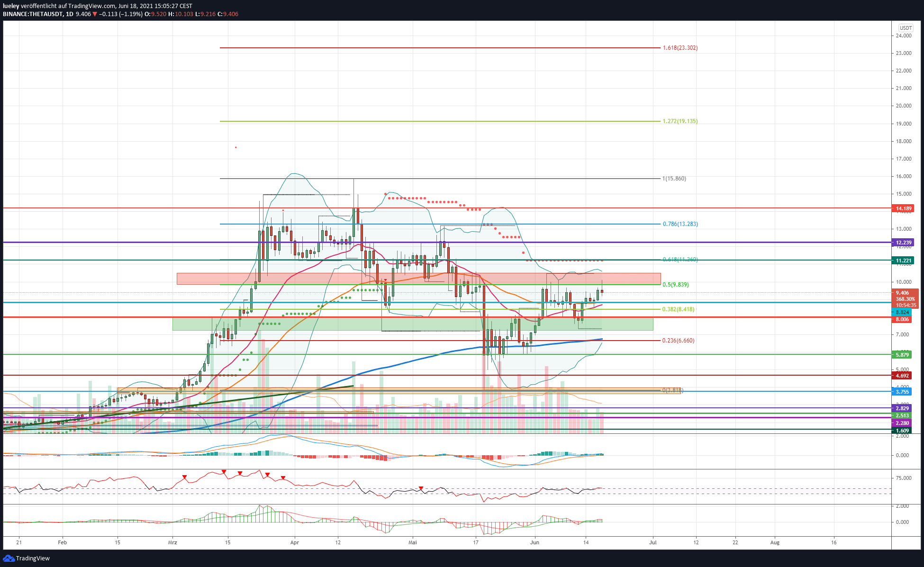Click the green 2.513 price tag
The image size is (924, 567).
902,415
